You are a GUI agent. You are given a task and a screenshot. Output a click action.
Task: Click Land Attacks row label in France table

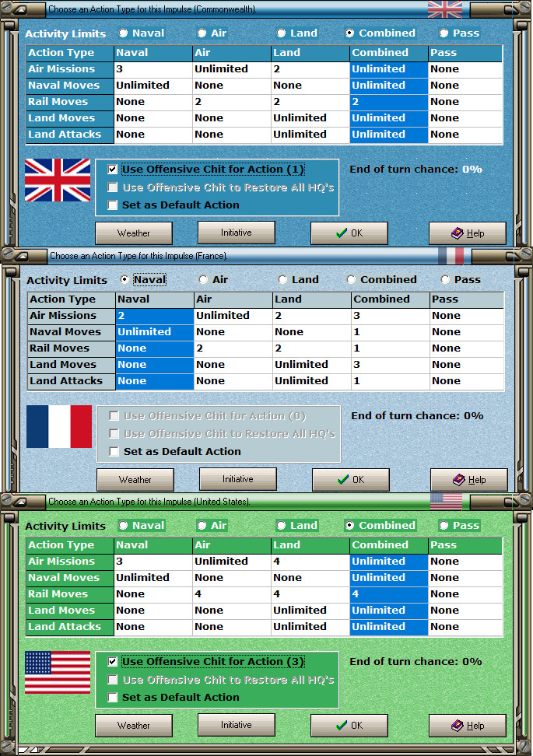pyautogui.click(x=72, y=381)
